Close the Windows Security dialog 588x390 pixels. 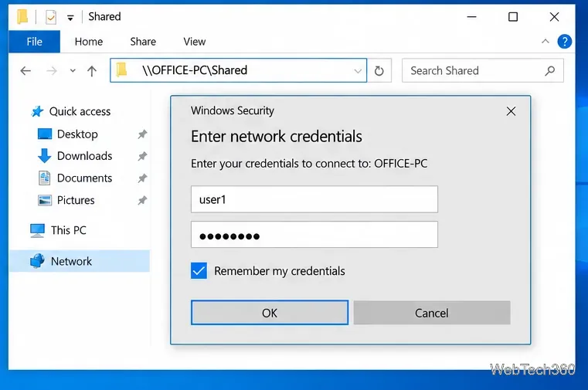point(511,111)
